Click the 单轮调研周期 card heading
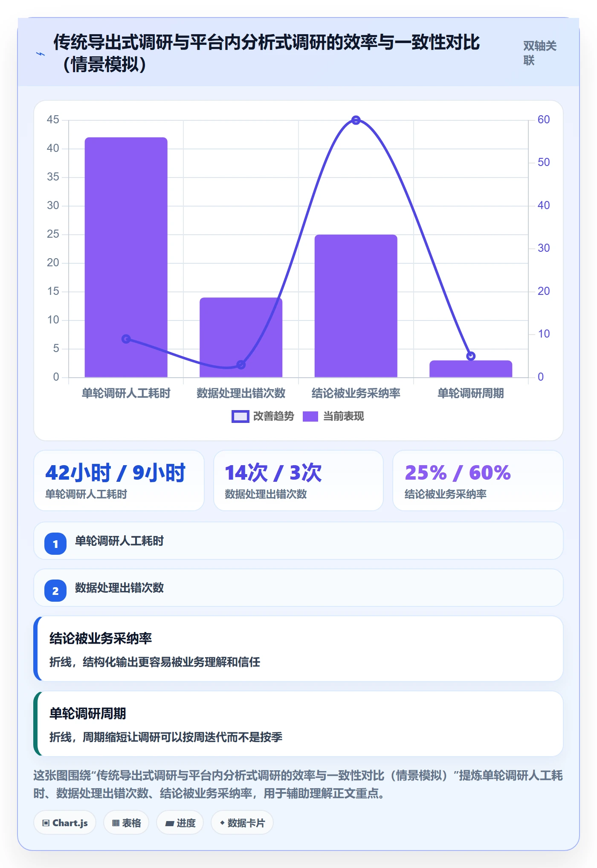The width and height of the screenshot is (597, 868). [88, 714]
